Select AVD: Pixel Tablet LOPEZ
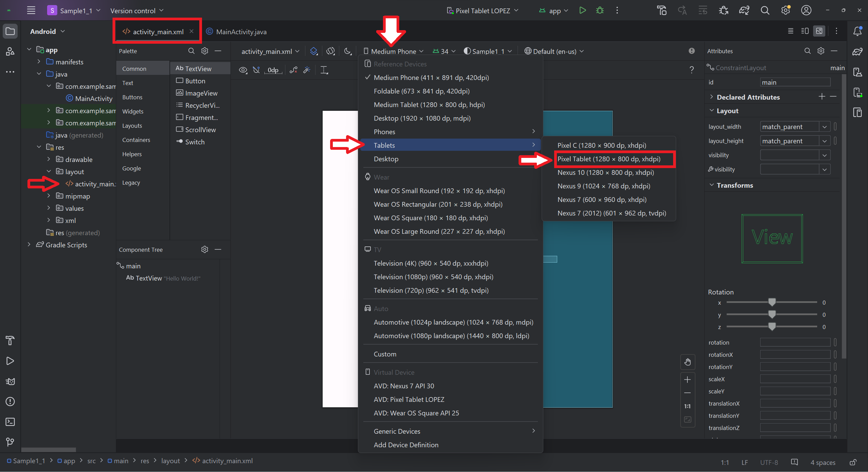The width and height of the screenshot is (868, 472). [x=451, y=399]
